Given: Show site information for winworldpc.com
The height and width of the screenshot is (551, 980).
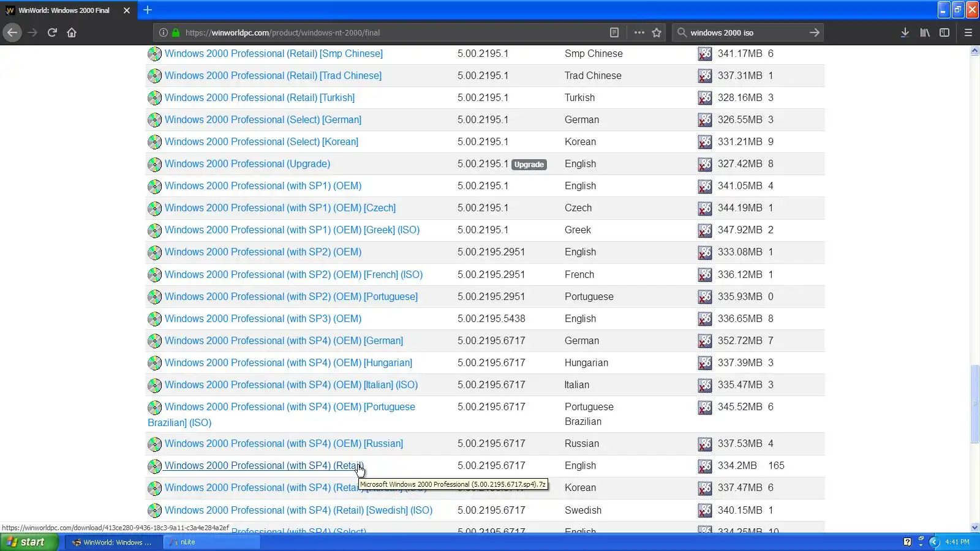Looking at the screenshot, I should [164, 32].
